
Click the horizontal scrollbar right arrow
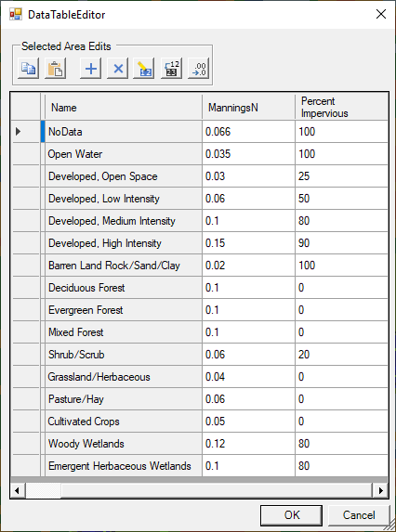380,490
